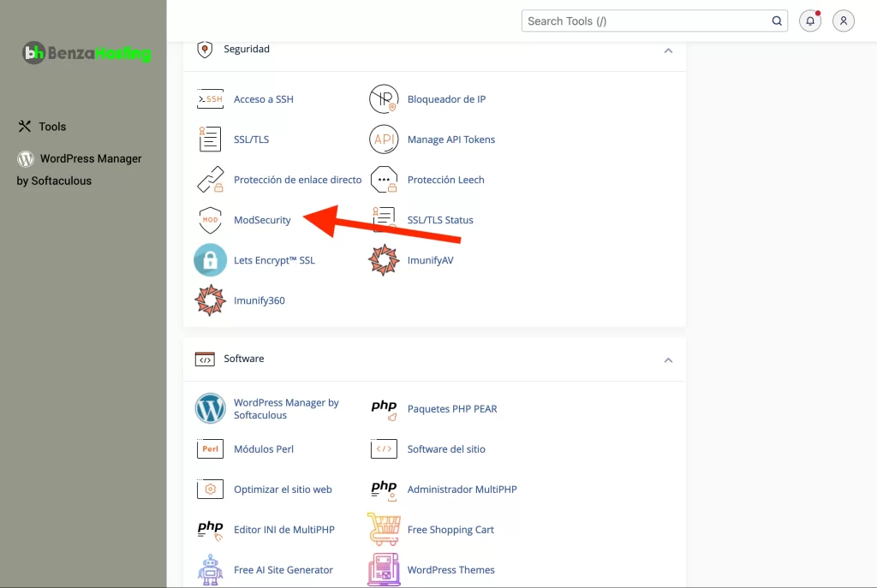This screenshot has height=588, width=877.
Task: Open the user account menu icon
Action: [844, 21]
